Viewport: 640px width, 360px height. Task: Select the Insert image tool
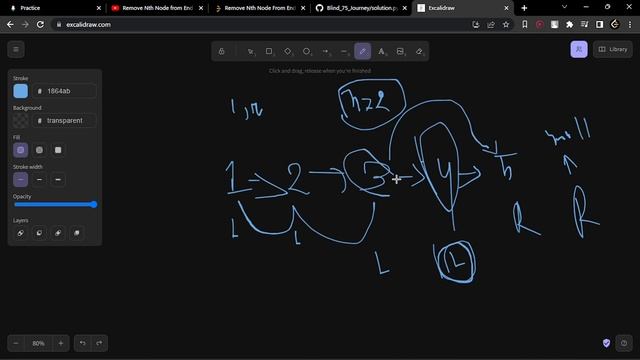coord(400,51)
